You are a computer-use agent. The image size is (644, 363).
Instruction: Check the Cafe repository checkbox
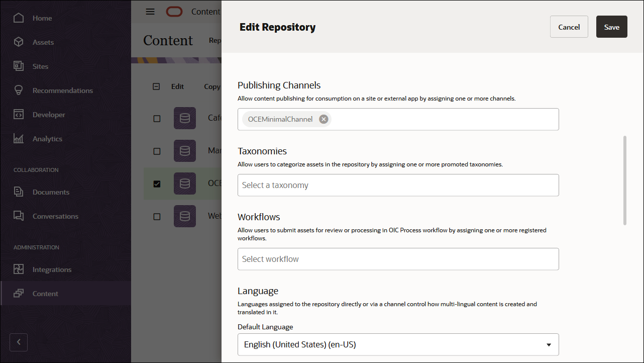(156, 118)
